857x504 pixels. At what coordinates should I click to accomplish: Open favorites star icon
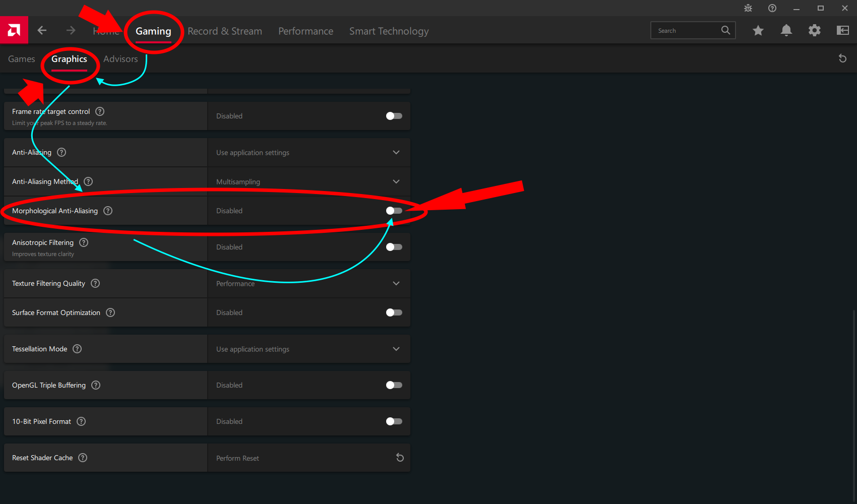click(x=758, y=31)
